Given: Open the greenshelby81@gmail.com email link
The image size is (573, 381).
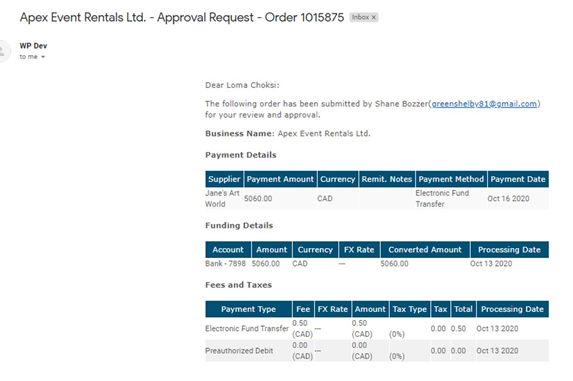Looking at the screenshot, I should coord(484,104).
